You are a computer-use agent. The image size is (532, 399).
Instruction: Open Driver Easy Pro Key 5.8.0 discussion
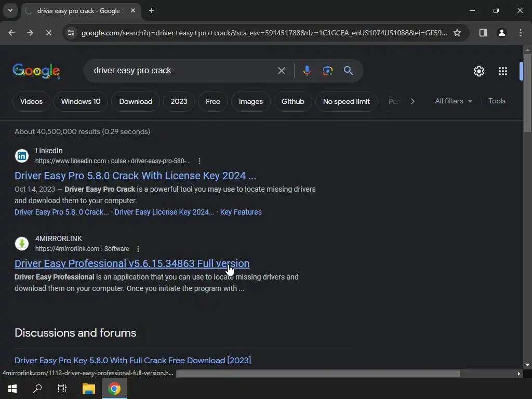tap(132, 361)
